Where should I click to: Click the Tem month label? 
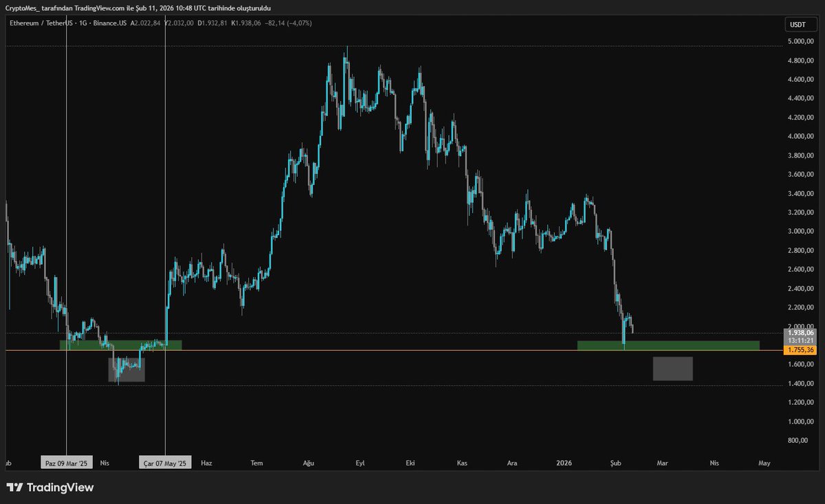pos(257,463)
